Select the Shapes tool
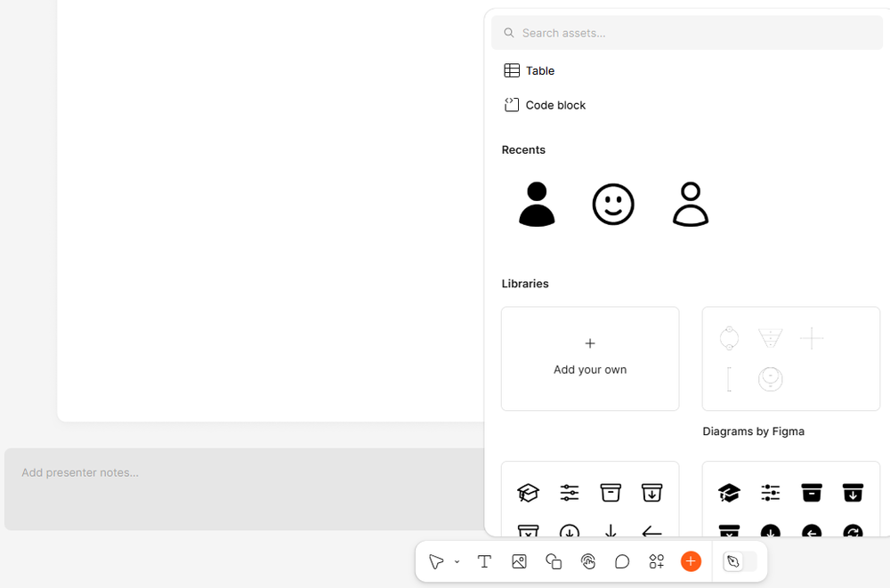 point(554,561)
